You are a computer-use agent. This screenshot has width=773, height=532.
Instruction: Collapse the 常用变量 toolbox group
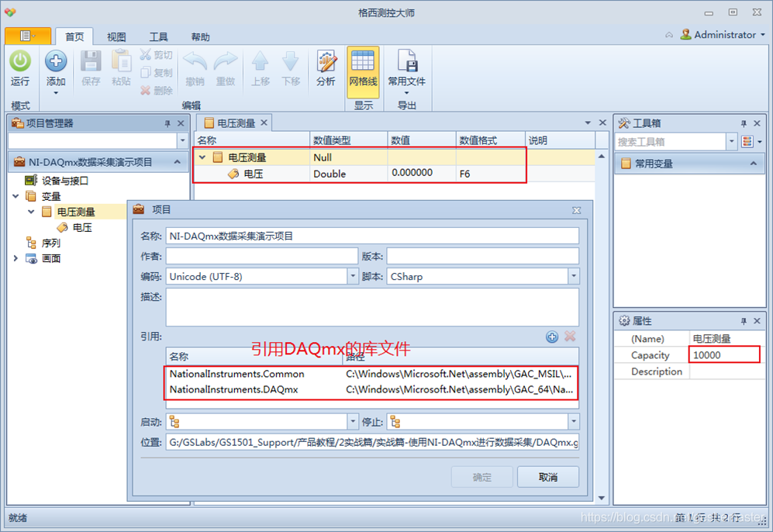(x=754, y=163)
